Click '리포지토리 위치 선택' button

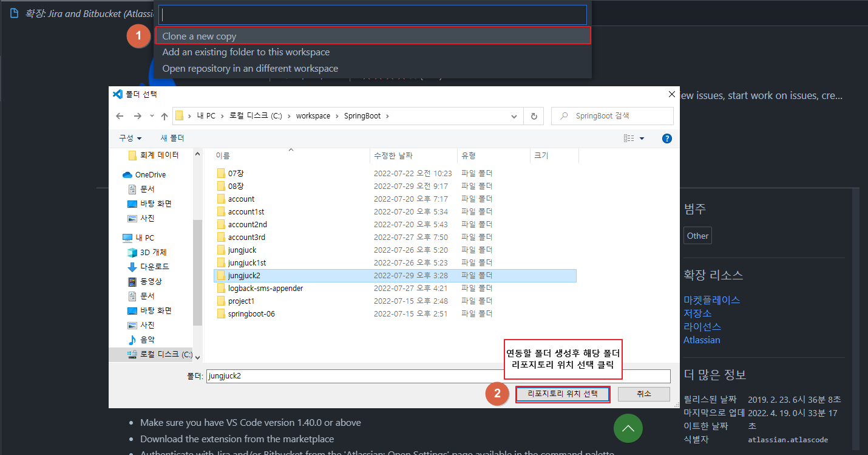[x=563, y=394]
